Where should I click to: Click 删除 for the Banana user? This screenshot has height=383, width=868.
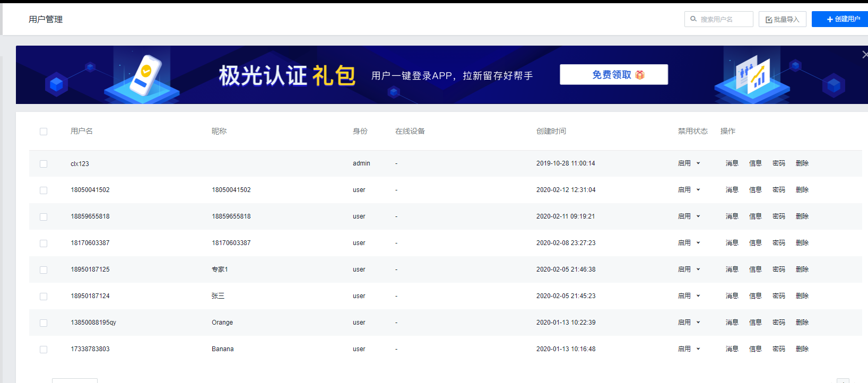pos(802,349)
